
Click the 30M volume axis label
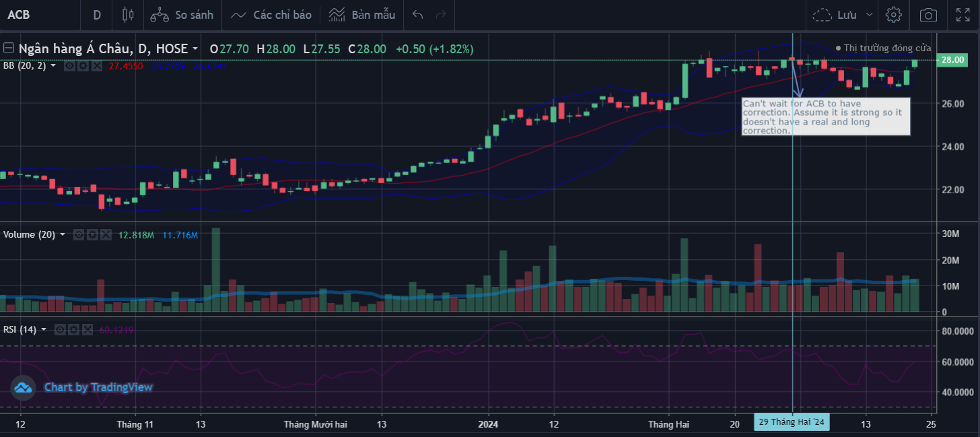pyautogui.click(x=950, y=234)
